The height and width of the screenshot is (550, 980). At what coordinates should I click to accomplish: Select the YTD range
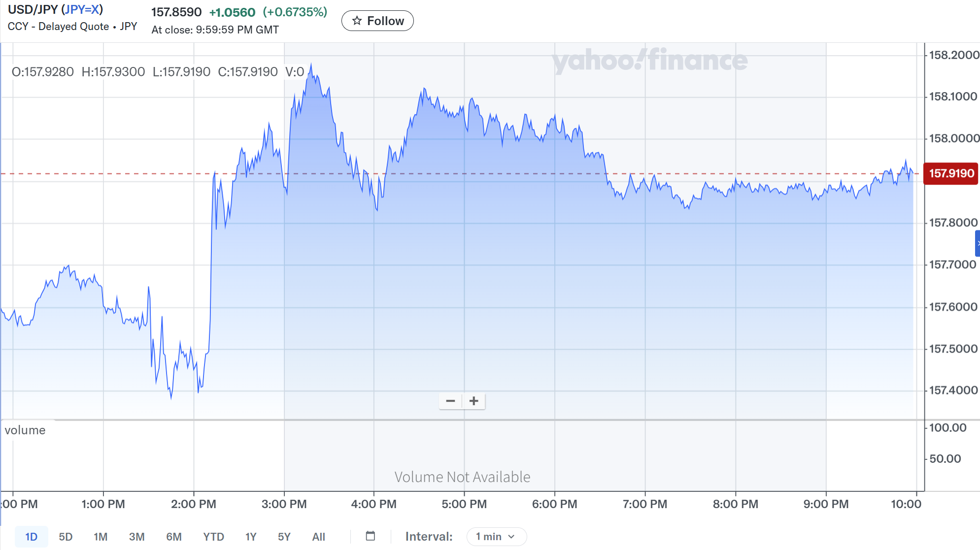213,536
